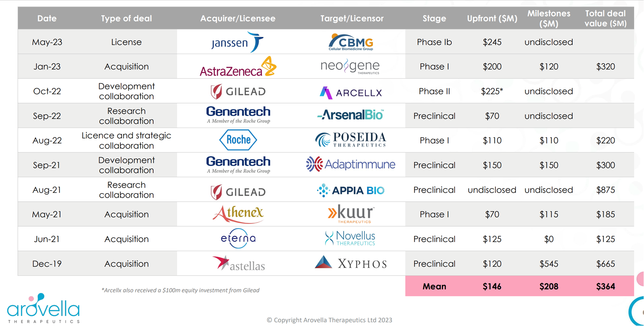Select the CBMG Cellular Biomedicine Group logo
The height and width of the screenshot is (326, 644).
click(x=351, y=42)
